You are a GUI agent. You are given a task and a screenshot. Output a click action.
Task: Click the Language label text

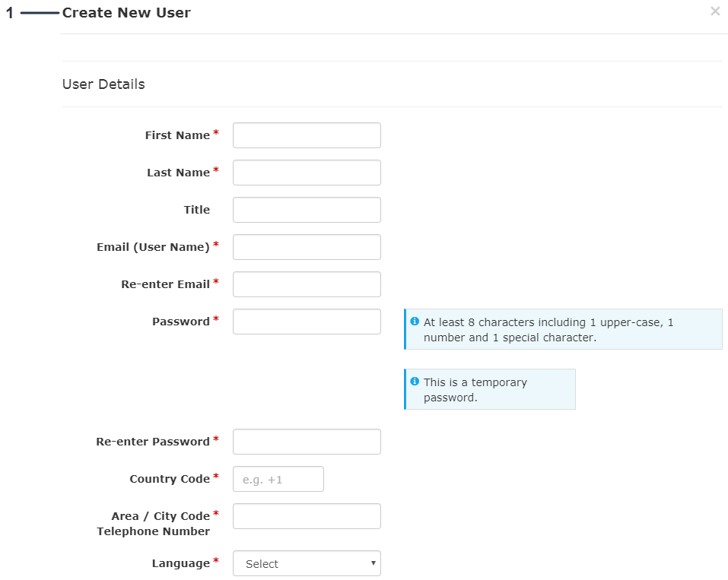pyautogui.click(x=180, y=563)
